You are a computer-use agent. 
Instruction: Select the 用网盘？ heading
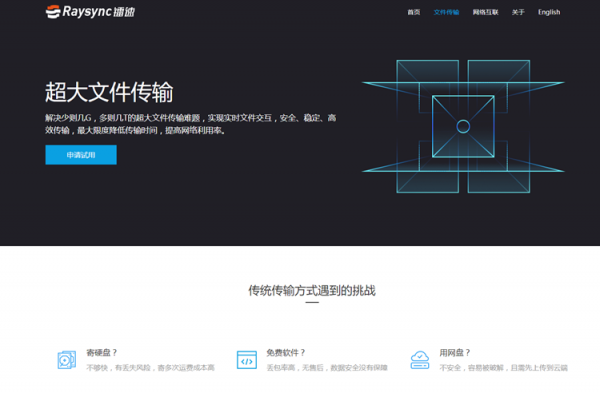coord(455,352)
